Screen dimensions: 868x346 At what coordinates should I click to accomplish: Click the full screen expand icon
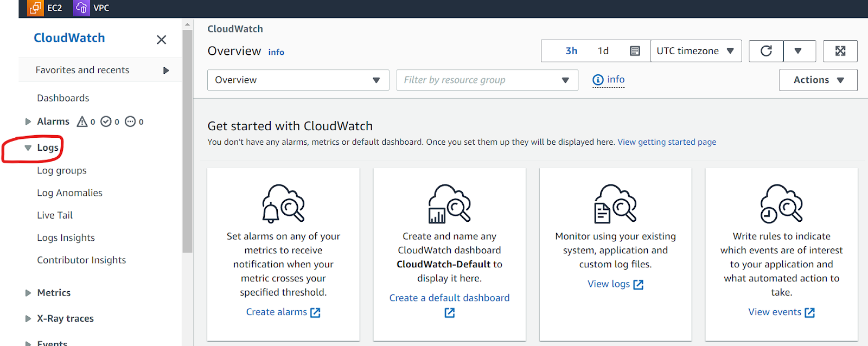[x=840, y=51]
